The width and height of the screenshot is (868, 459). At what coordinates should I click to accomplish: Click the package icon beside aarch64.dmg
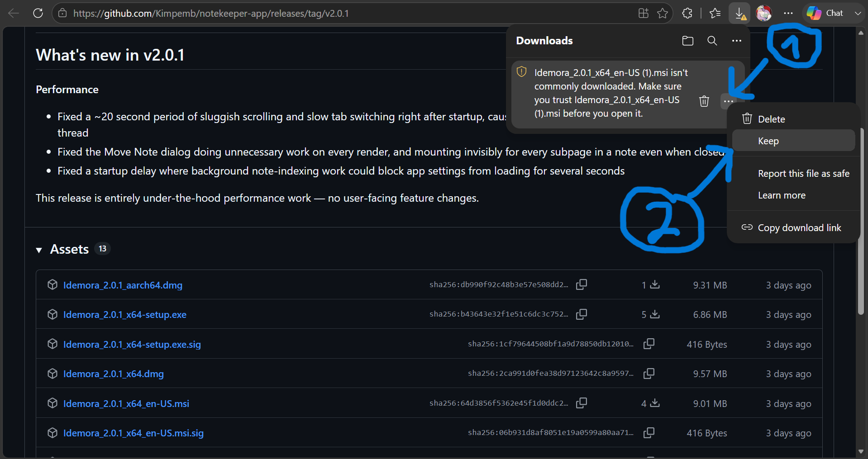click(52, 284)
